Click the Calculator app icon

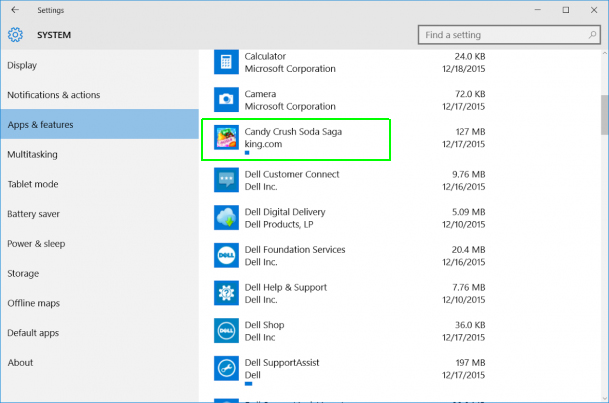tap(227, 63)
